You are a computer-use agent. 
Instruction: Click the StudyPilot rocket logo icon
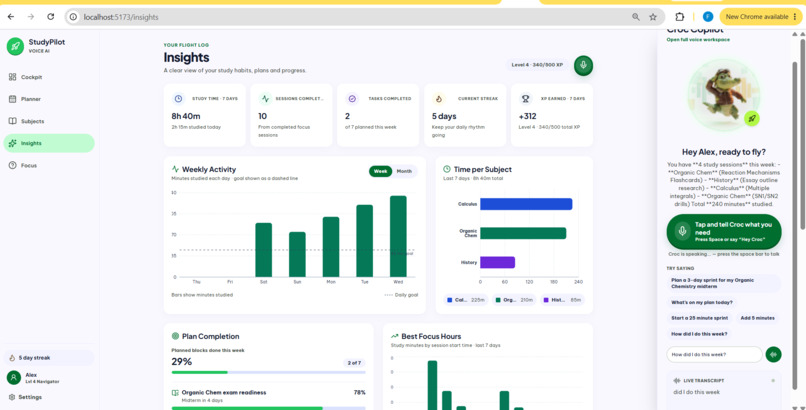[15, 46]
